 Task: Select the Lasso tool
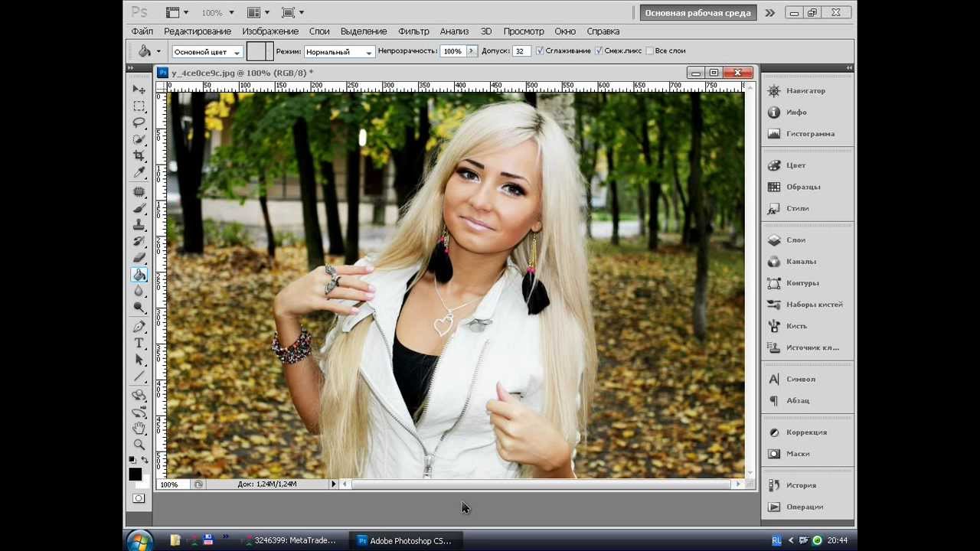tap(139, 122)
